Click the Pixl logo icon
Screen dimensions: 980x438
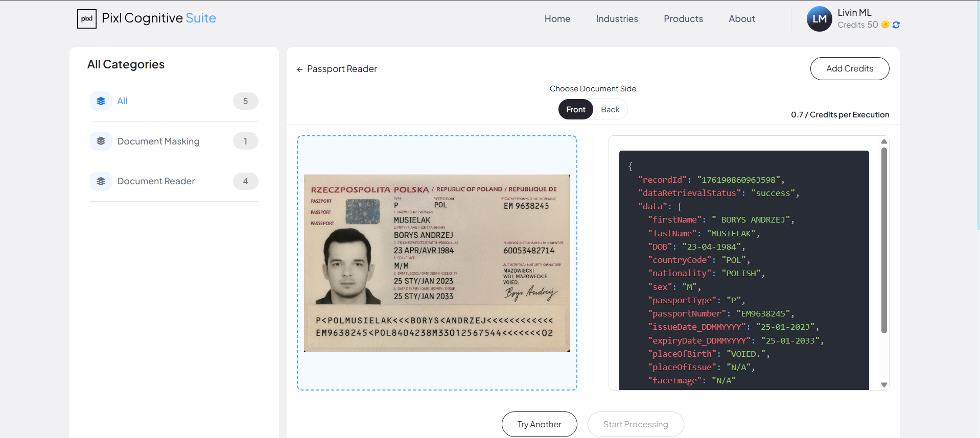(x=86, y=19)
